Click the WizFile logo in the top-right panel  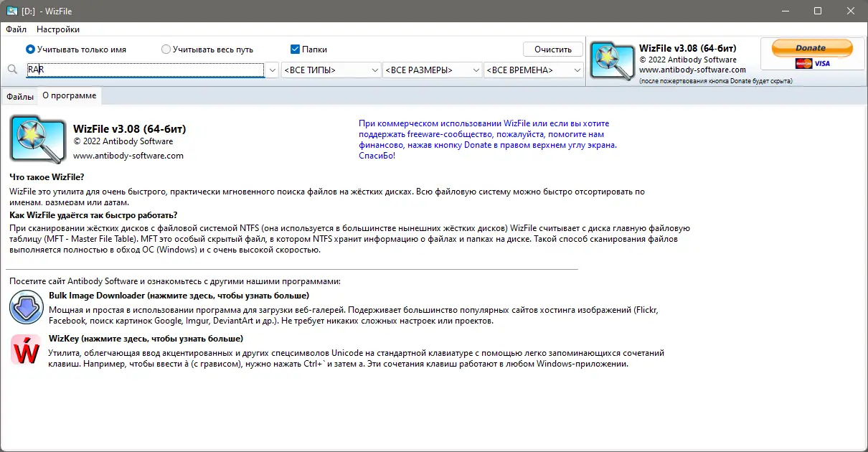[612, 61]
